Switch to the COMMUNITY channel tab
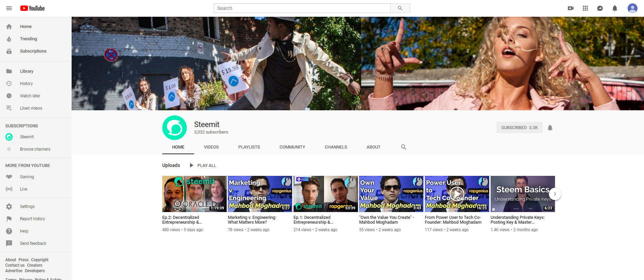 tap(293, 147)
